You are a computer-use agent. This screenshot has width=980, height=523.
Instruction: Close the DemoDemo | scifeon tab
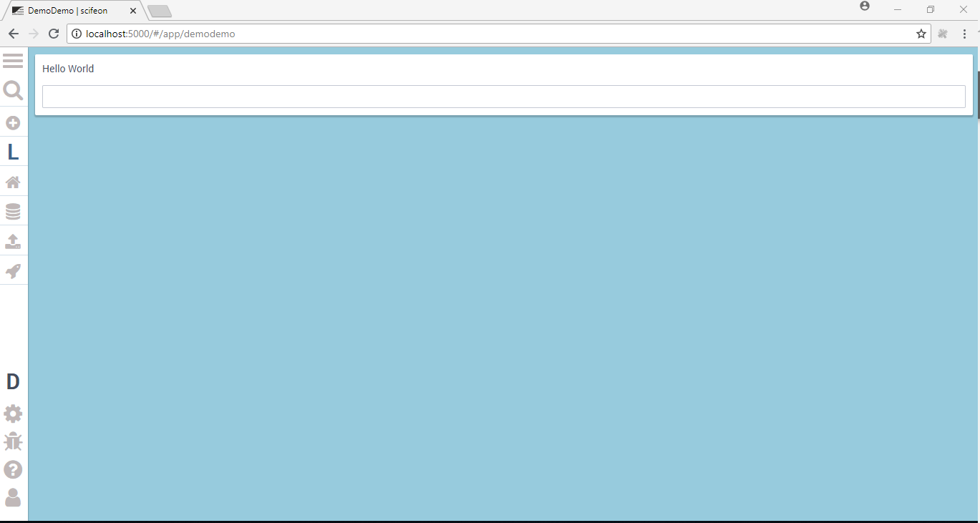[x=133, y=11]
